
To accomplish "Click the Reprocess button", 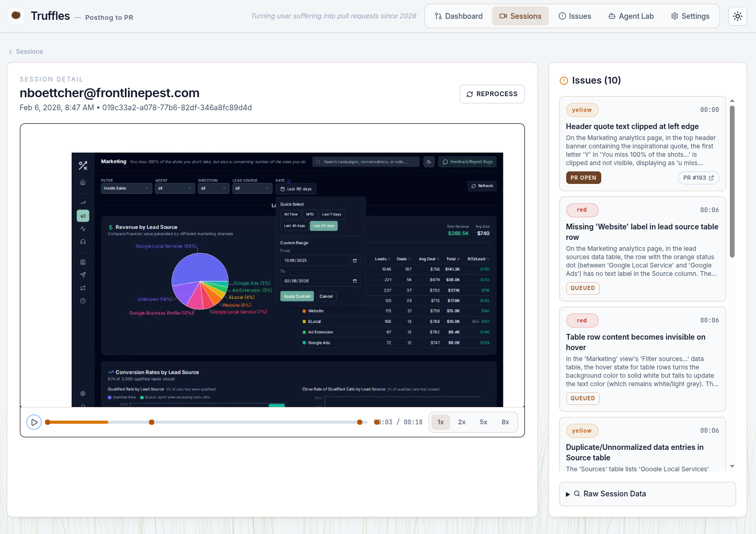I will pos(492,94).
